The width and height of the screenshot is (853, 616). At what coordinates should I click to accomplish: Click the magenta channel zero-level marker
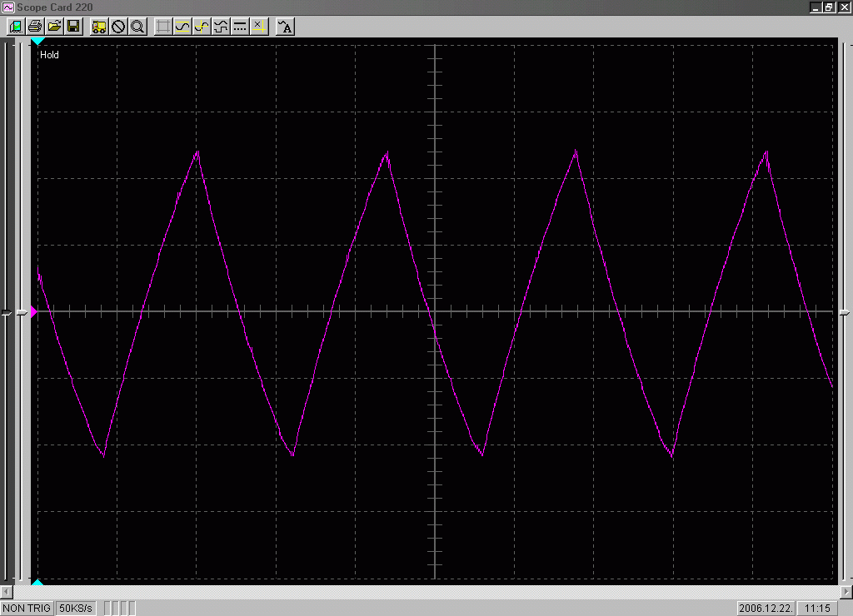click(x=33, y=311)
